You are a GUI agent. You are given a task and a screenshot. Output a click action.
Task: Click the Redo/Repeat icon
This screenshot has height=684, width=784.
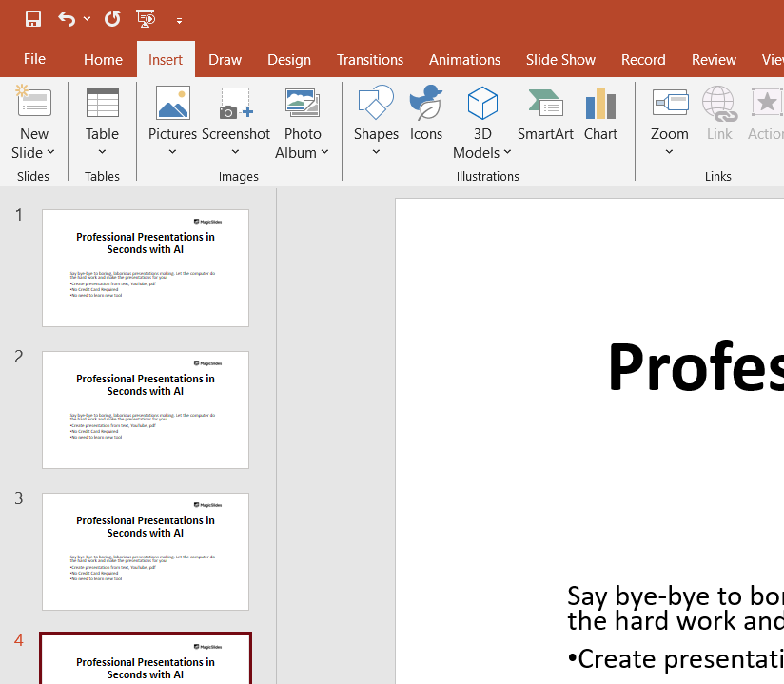(112, 19)
